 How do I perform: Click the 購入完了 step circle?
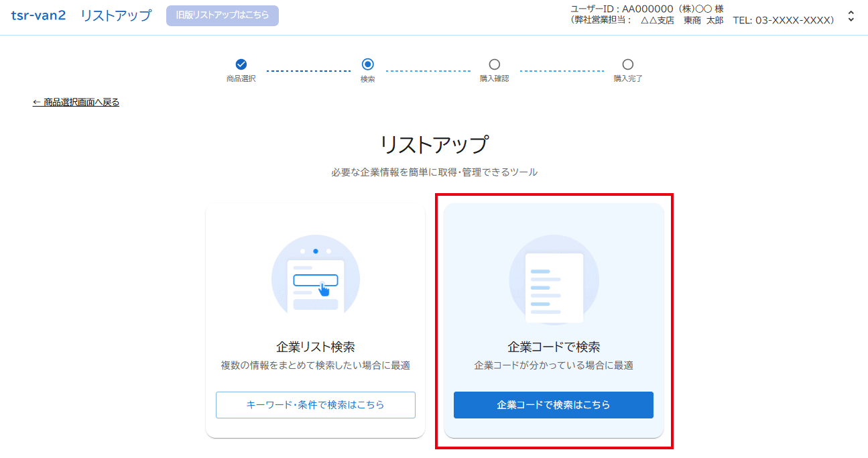coord(627,64)
